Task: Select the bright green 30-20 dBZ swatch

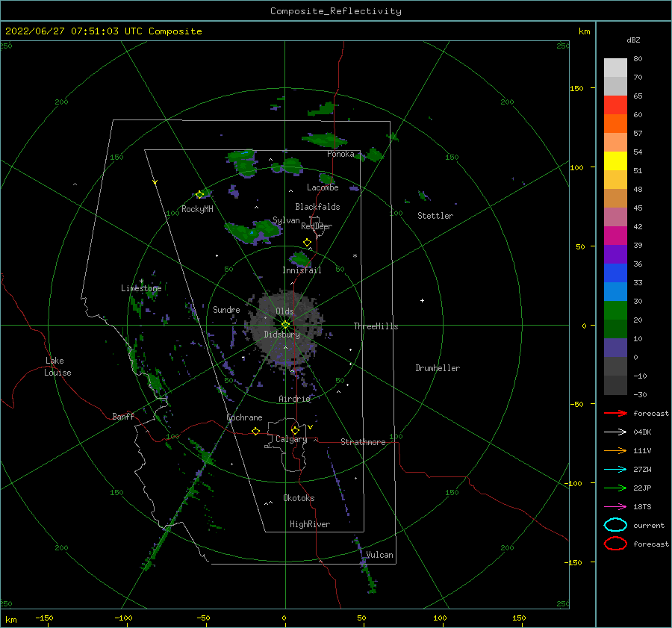Action: coord(615,311)
